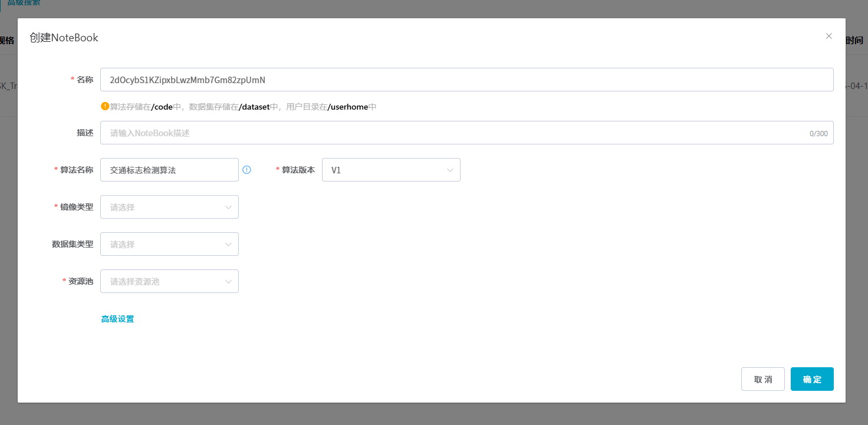Click the blue info icon beside 算法名称
Image resolution: width=868 pixels, height=425 pixels.
click(246, 170)
